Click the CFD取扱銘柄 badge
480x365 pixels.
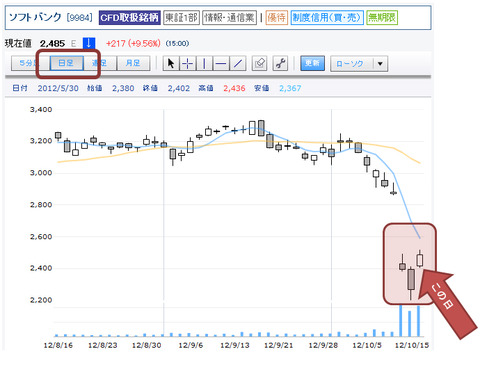(130, 17)
